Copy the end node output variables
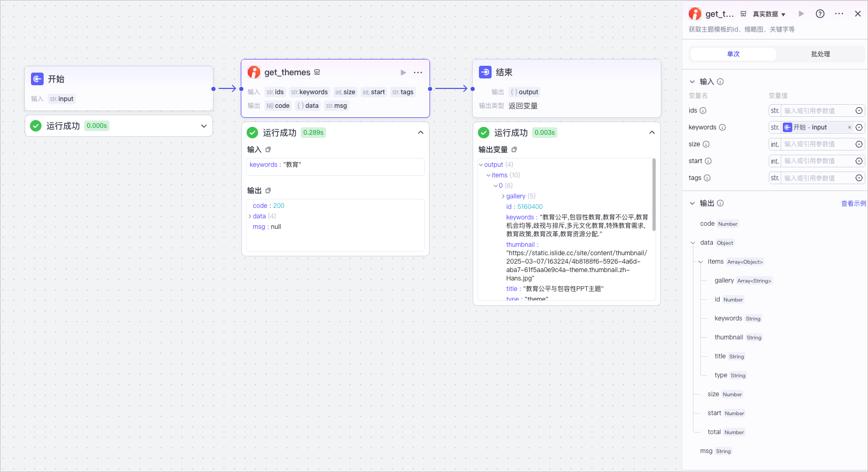Viewport: 868px width, 472px height. pos(514,149)
